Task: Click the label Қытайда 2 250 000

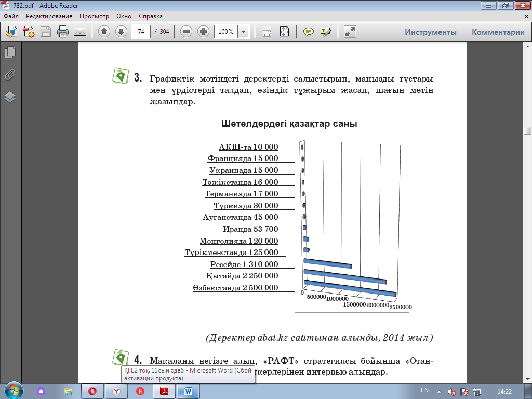Action: tap(242, 276)
